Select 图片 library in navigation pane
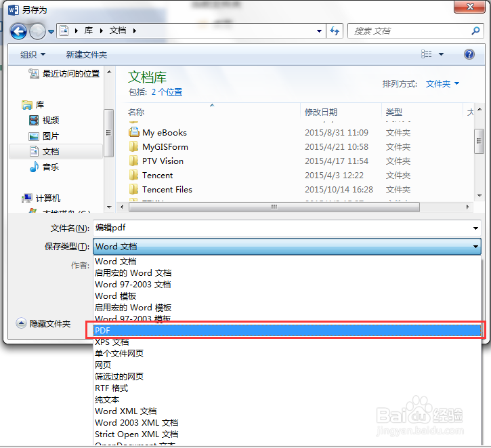 [x=44, y=136]
